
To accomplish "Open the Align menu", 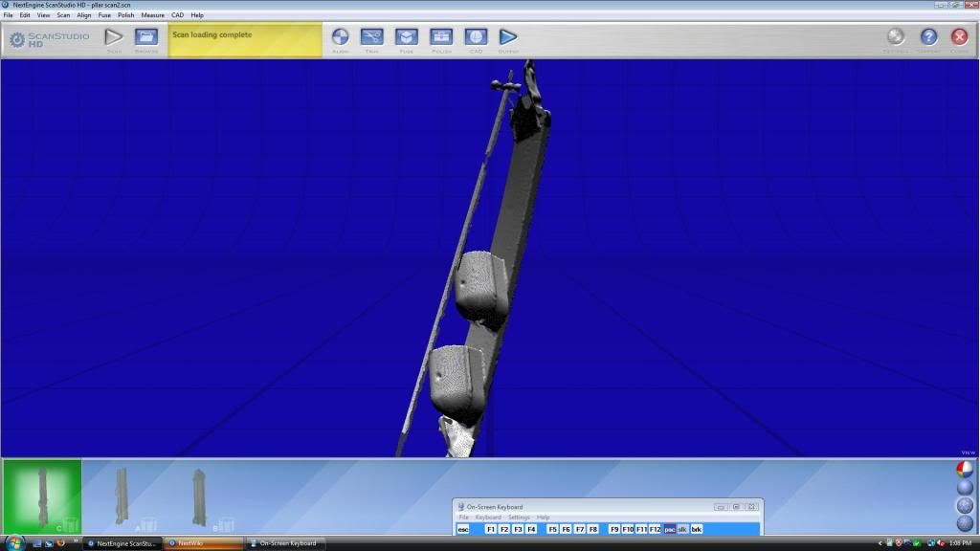I will pos(84,15).
